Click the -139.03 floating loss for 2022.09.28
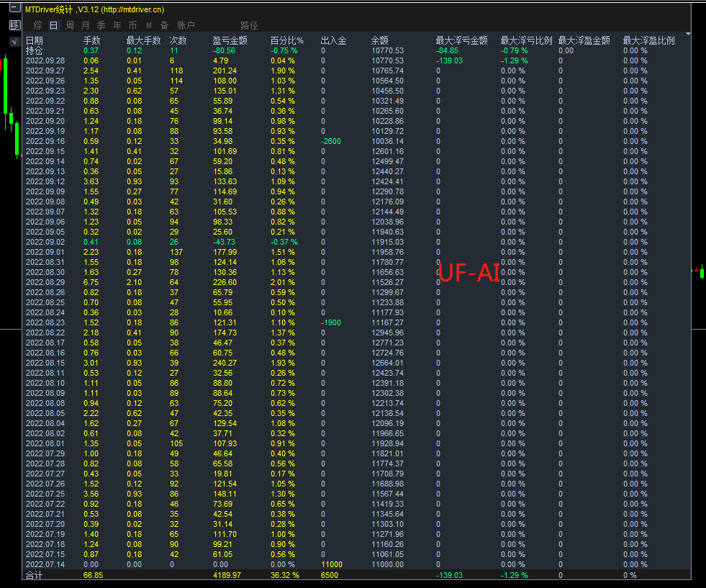The image size is (706, 588). point(449,60)
